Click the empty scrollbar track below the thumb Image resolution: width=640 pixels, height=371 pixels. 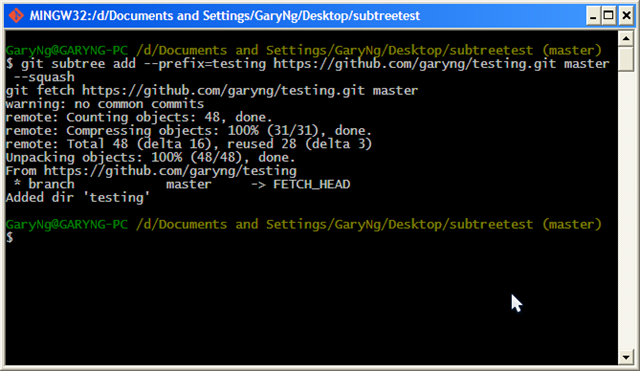click(626, 211)
